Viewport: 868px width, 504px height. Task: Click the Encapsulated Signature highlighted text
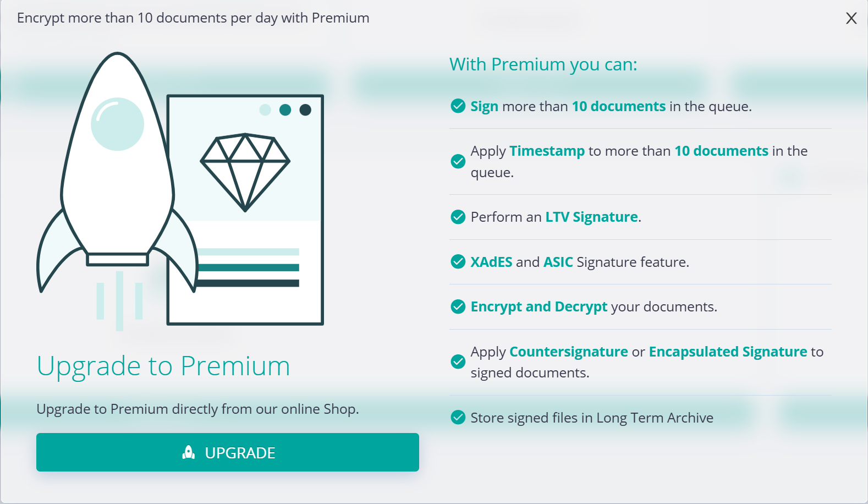728,352
